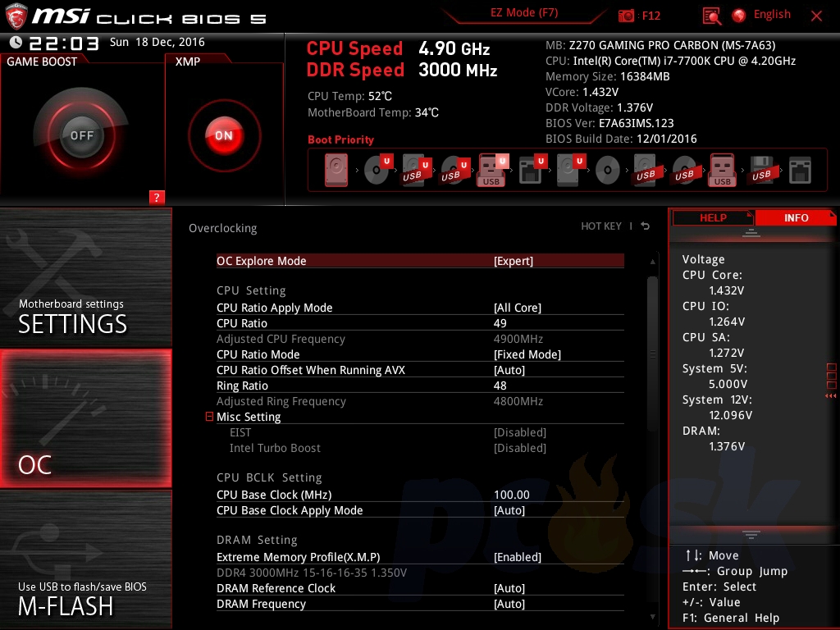Select the UEFI network boot device icon

[x=532, y=171]
